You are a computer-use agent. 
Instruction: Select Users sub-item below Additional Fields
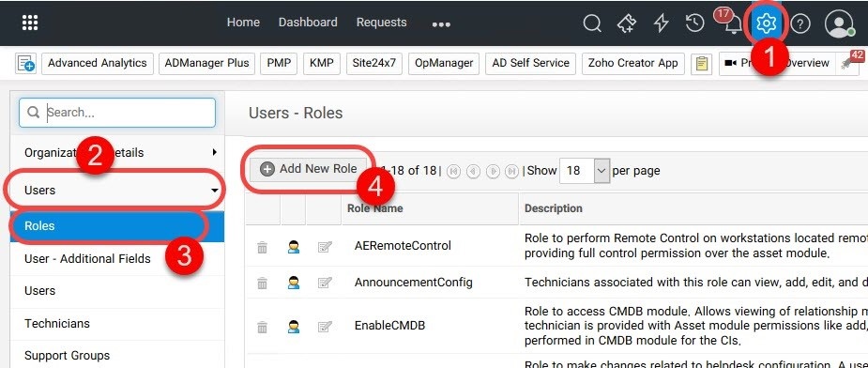[x=117, y=291]
